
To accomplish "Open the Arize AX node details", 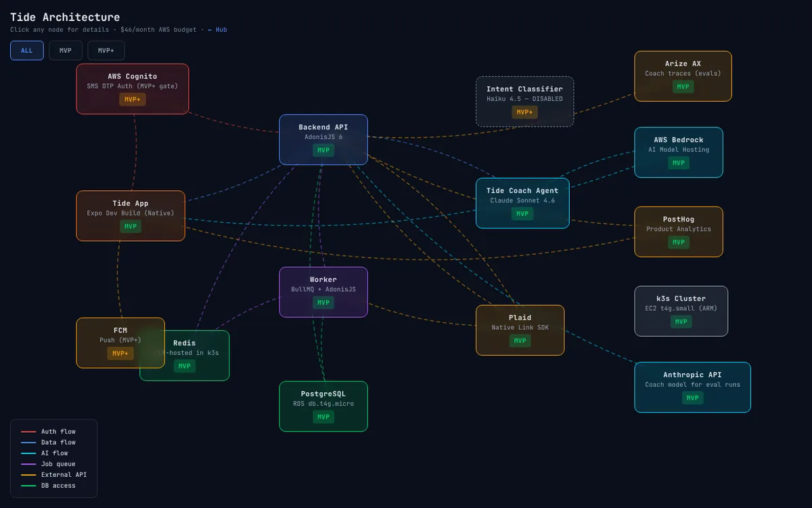I will (683, 77).
